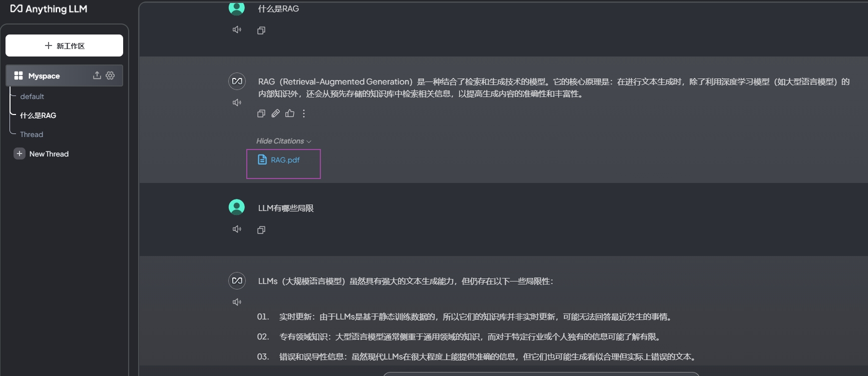Play speech for the '什么是RAG' user message
The width and height of the screenshot is (868, 376).
click(237, 30)
